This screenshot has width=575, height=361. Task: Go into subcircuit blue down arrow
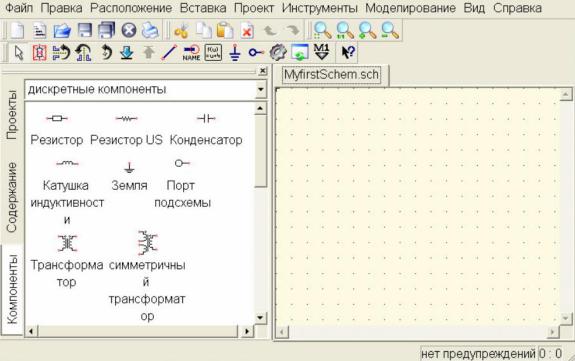[127, 53]
